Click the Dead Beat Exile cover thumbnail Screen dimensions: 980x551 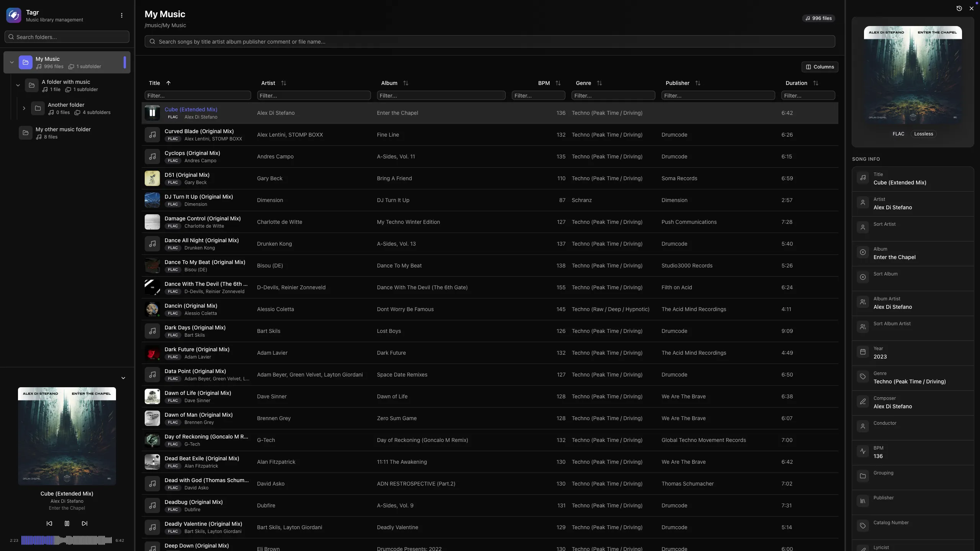point(152,462)
